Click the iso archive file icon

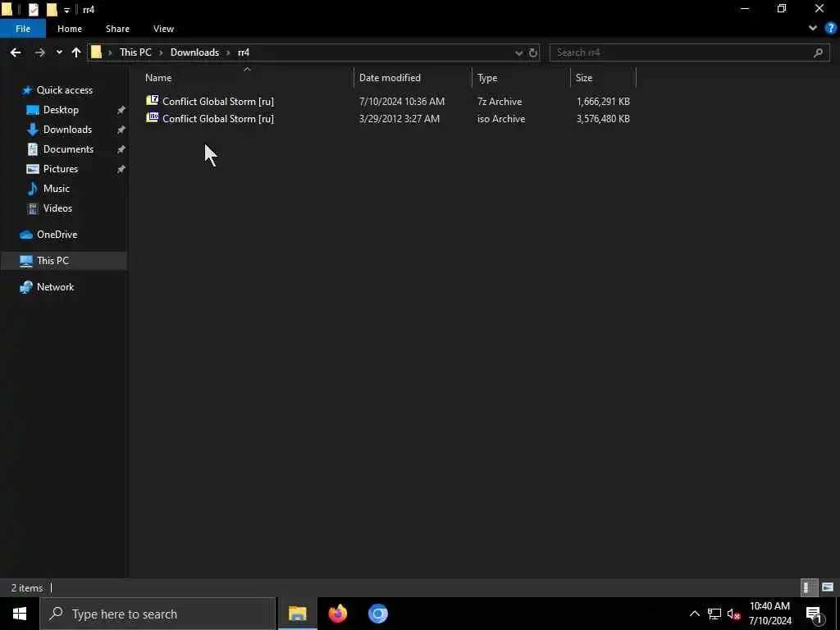[152, 118]
